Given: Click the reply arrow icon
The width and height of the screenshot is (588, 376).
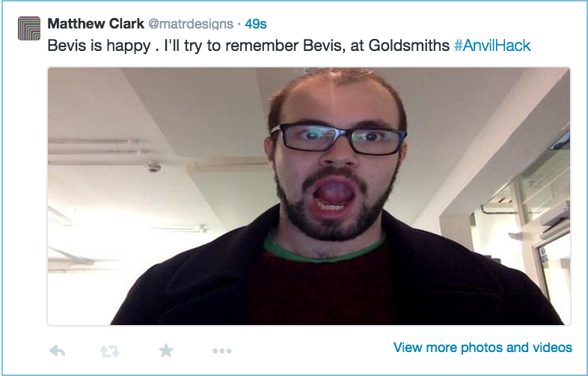Looking at the screenshot, I should coord(57,351).
